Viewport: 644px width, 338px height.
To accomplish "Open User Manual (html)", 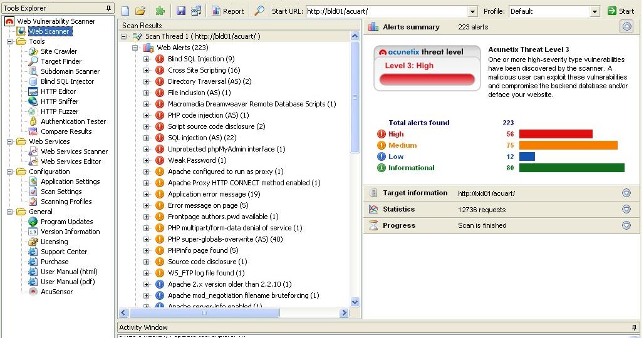I will pos(69,272).
